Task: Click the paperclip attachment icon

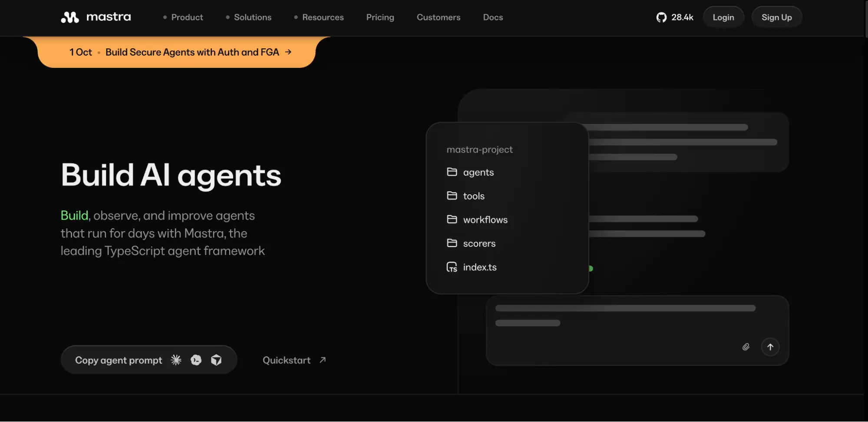Action: (x=746, y=347)
